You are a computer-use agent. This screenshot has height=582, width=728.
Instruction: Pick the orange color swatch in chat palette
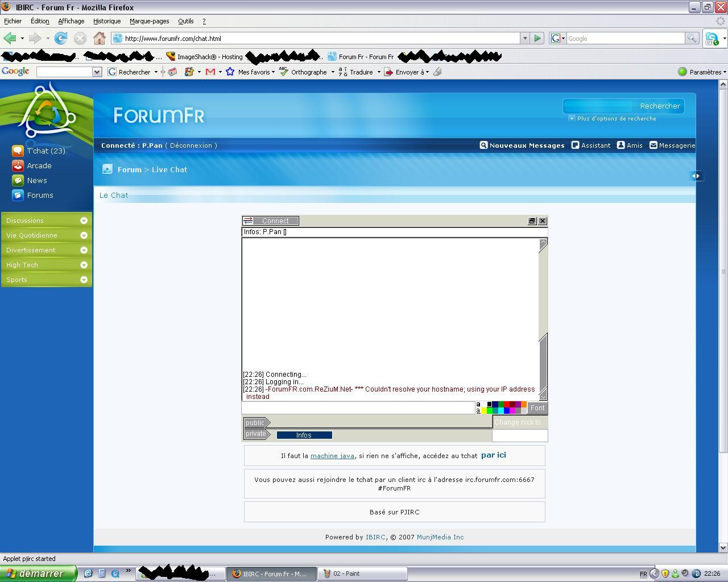point(524,404)
